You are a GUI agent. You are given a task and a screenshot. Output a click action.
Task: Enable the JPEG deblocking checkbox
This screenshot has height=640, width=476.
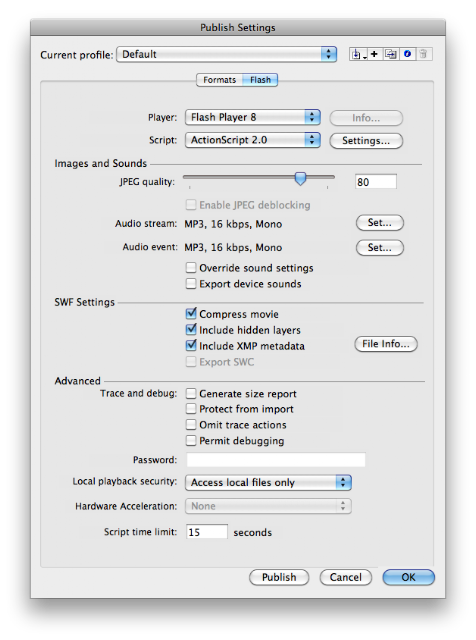point(191,204)
